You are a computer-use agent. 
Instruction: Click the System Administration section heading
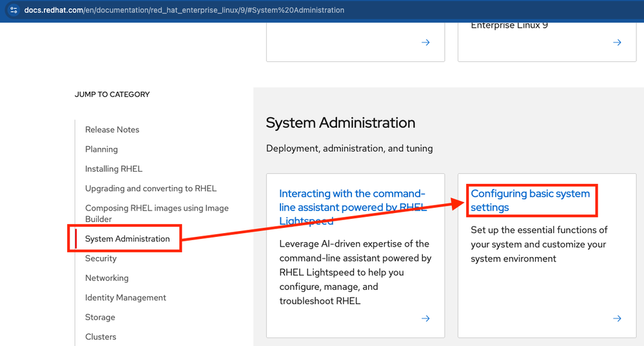(x=340, y=123)
